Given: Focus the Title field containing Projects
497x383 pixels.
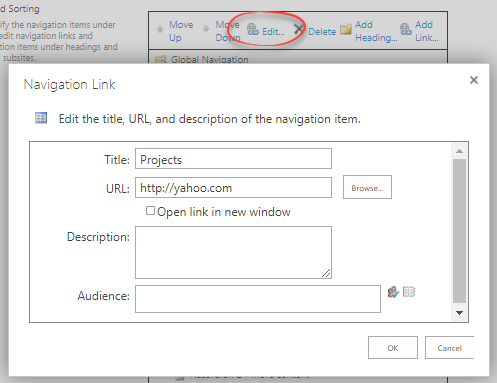Looking at the screenshot, I should [x=233, y=159].
